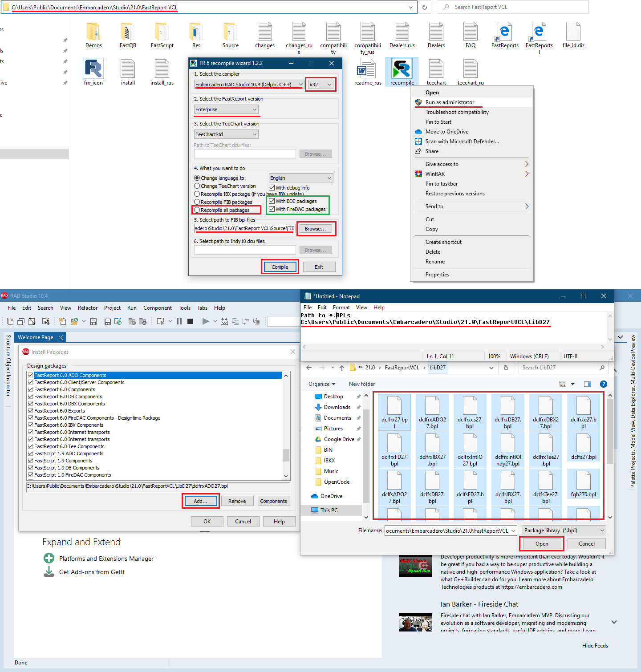Click the Pause toolbar icon in RAD Studio
This screenshot has height=672, width=641.
pos(179,321)
